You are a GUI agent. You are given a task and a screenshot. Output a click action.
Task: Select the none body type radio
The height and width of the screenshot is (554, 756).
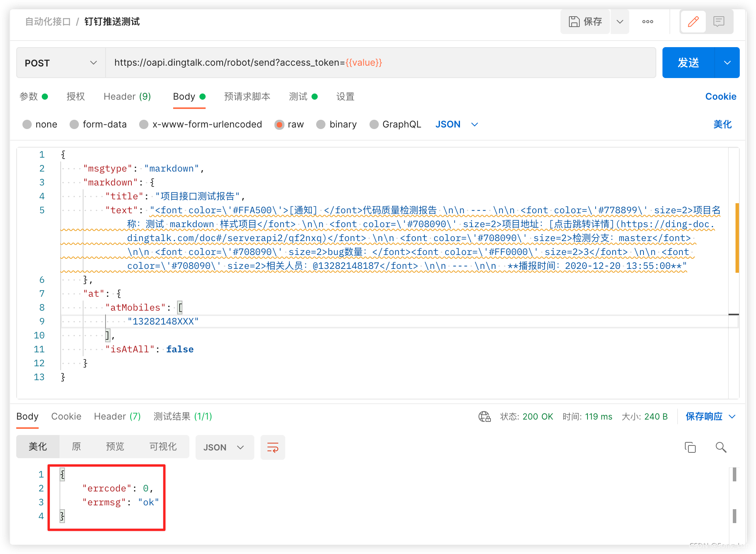(27, 124)
